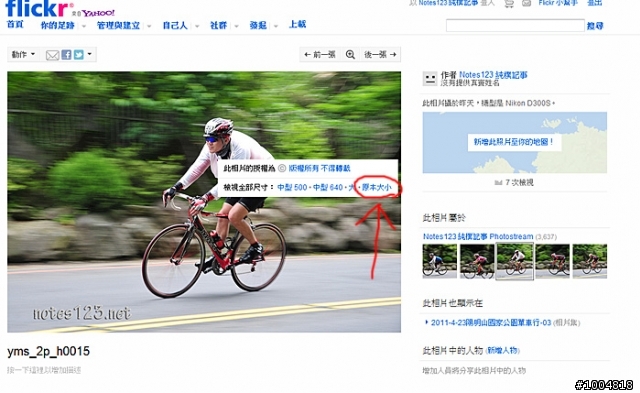Viewport: 640px width, 393px height.
Task: Click 新增此照片至你的地圖 map button
Action: (514, 142)
